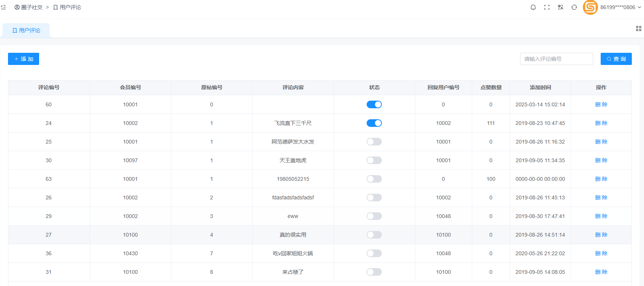The image size is (644, 286).
Task: Turn off status switch for comment 24
Action: point(374,123)
